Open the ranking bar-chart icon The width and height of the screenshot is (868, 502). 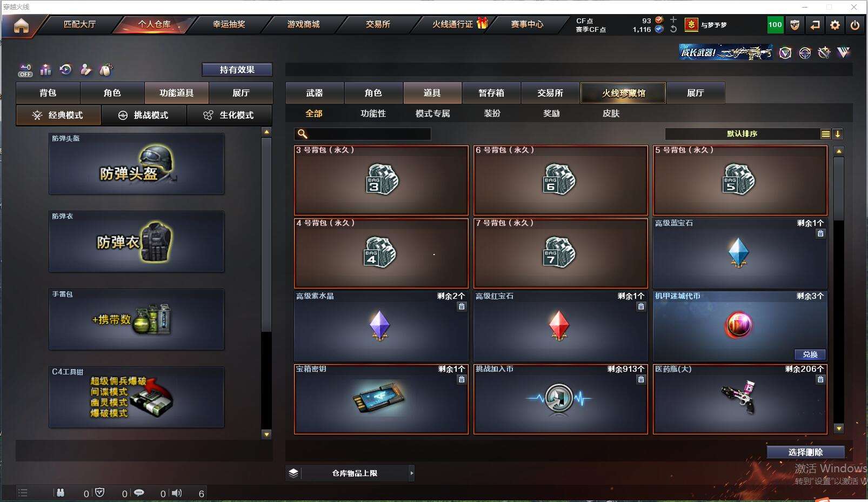click(x=45, y=70)
